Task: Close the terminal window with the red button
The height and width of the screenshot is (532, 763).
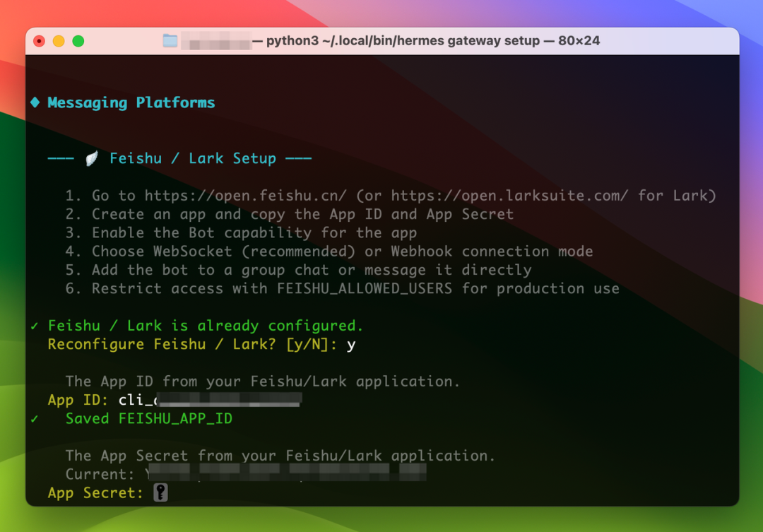Action: pos(39,42)
